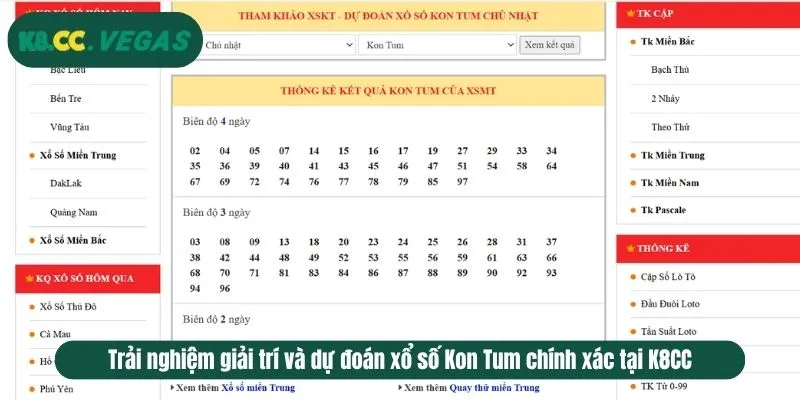
Task: Open Tần Suất Loto statistics
Action: click(668, 332)
